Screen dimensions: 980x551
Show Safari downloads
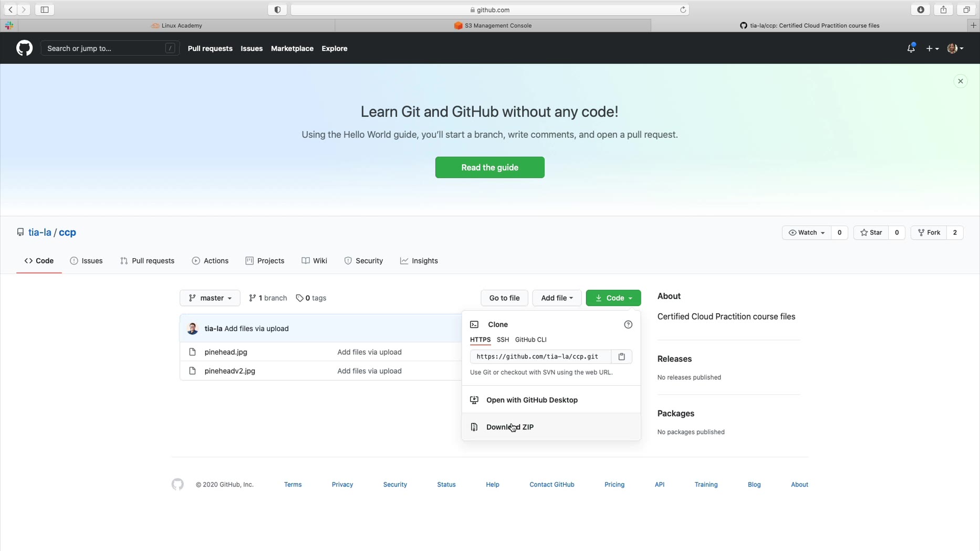tap(921, 9)
